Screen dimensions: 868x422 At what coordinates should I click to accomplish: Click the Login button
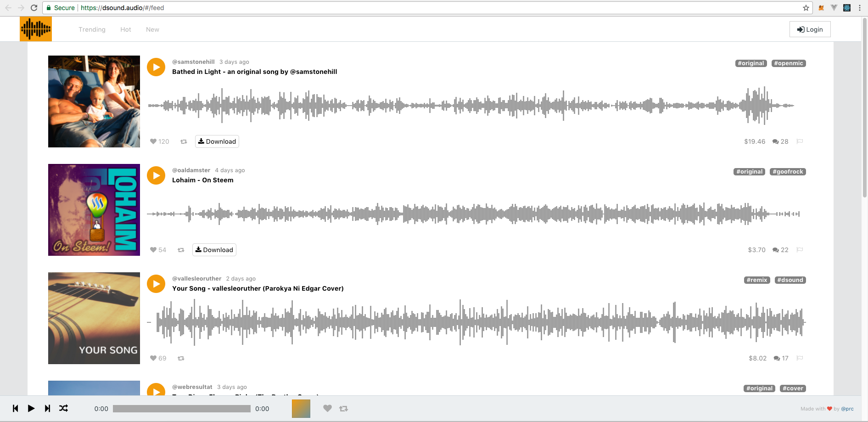coord(810,29)
